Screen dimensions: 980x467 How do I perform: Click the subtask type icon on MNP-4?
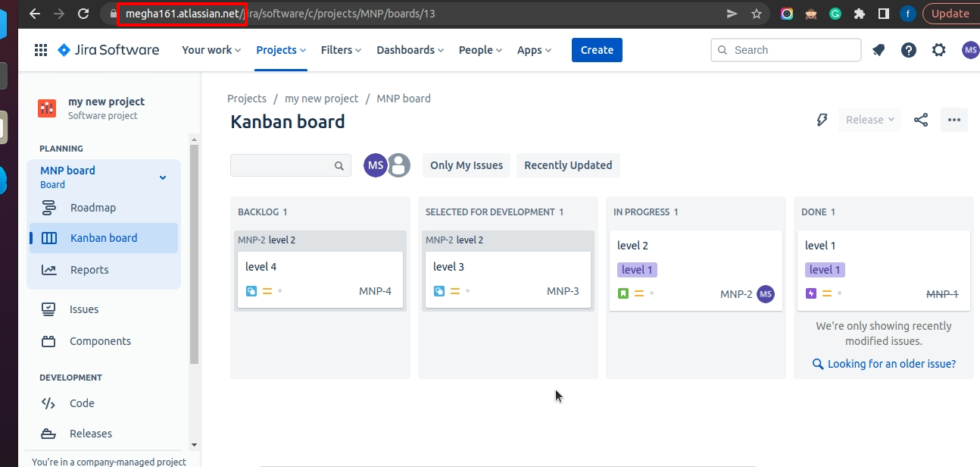251,291
